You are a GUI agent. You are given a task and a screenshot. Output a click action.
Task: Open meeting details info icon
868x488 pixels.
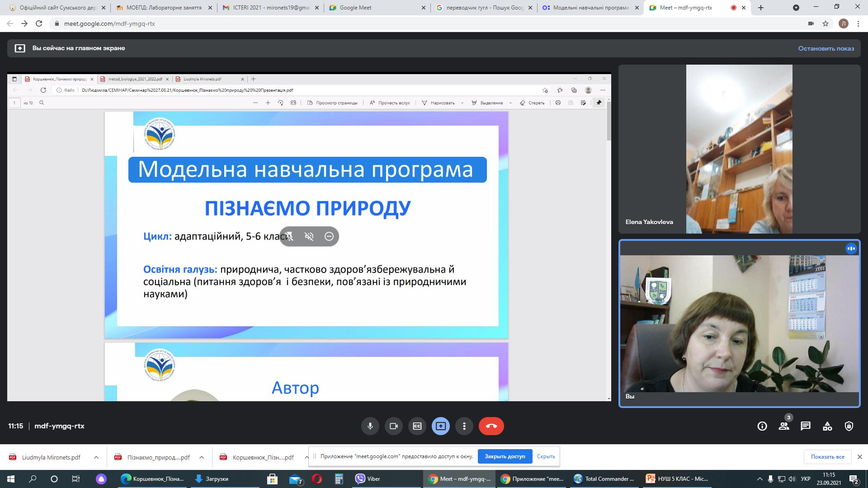[762, 426]
